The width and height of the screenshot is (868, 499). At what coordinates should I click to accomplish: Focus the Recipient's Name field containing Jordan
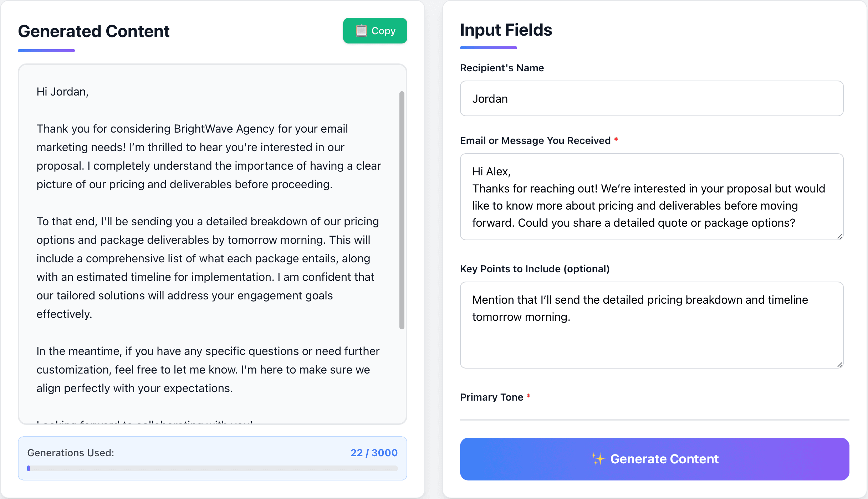click(x=652, y=98)
